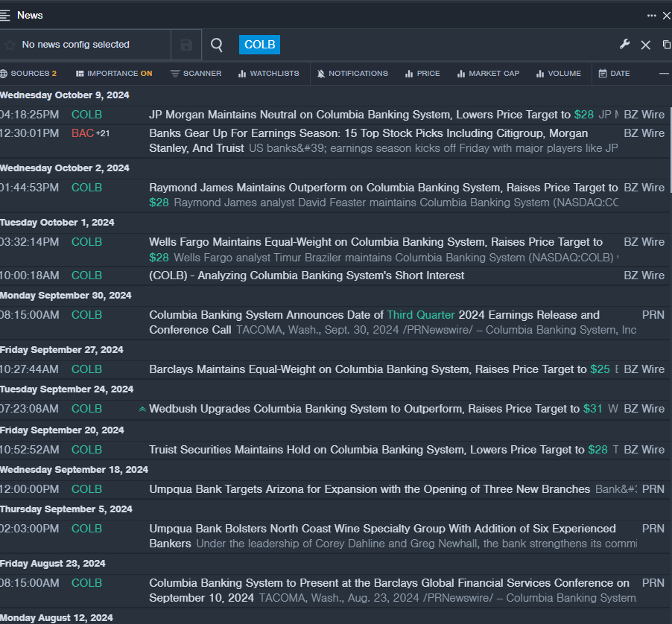Click the COLB search tag in the search field
The image size is (672, 624).
pyautogui.click(x=259, y=45)
